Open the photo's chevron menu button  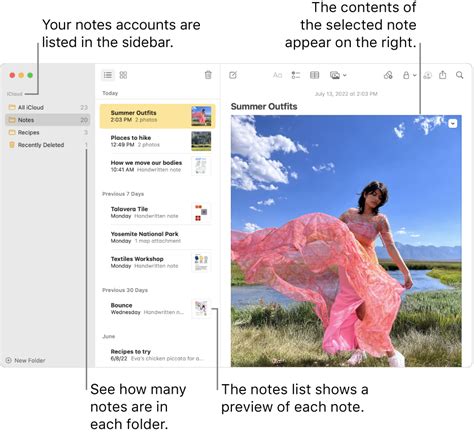[453, 124]
